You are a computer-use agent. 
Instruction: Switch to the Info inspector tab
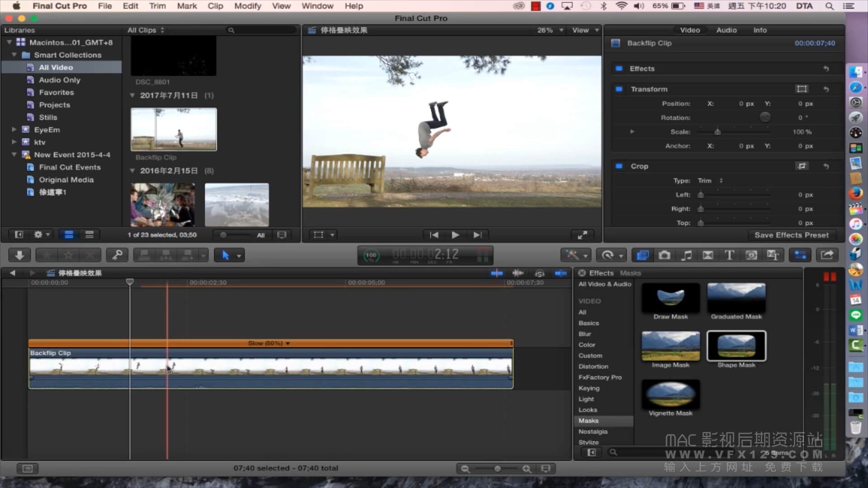click(x=760, y=30)
